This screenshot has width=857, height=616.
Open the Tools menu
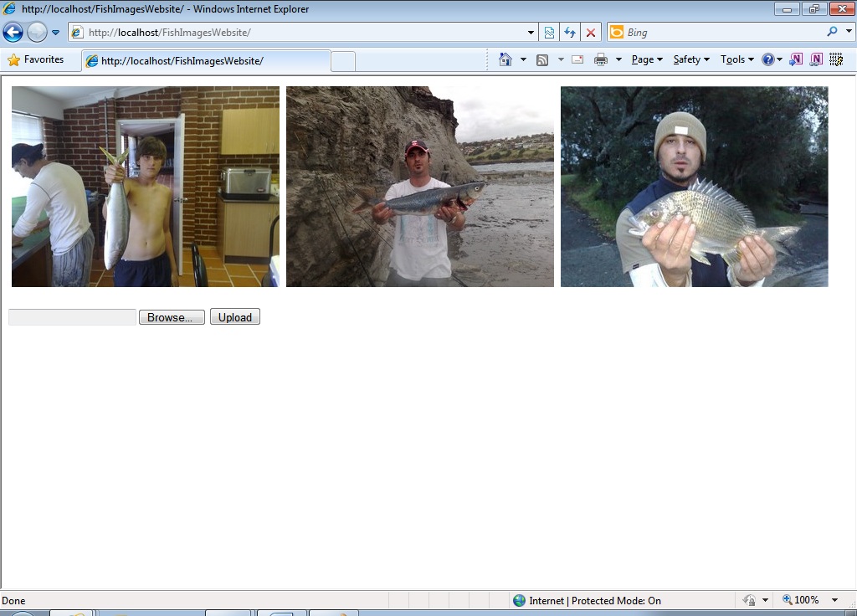pos(736,59)
